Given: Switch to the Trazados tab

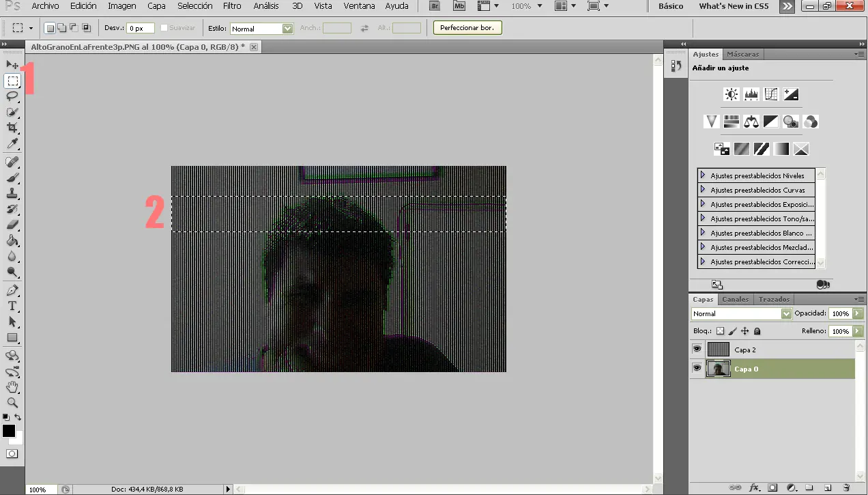Looking at the screenshot, I should pos(774,299).
